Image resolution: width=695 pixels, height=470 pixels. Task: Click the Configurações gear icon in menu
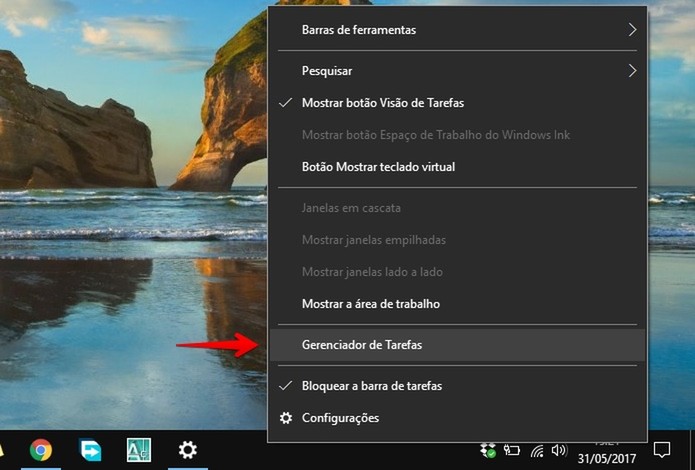point(286,418)
